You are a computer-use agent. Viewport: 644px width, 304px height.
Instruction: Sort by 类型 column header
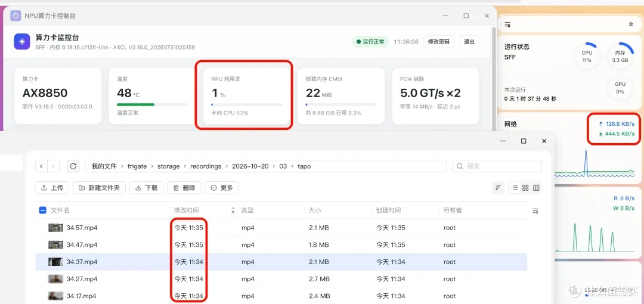click(247, 210)
